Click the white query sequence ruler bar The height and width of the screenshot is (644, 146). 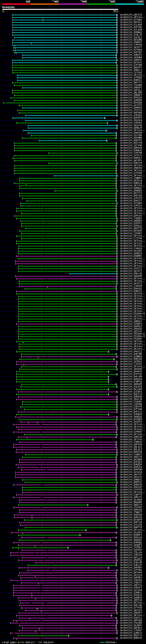pos(60,9)
